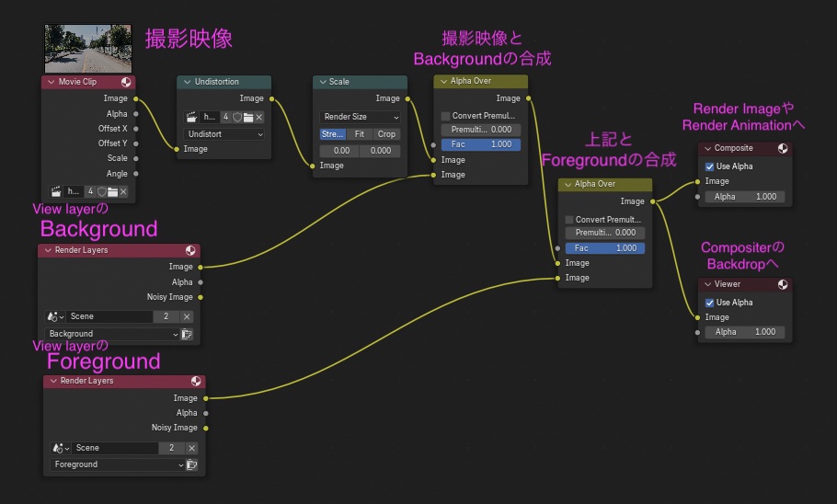The image size is (837, 504).
Task: Disable Use Alpha on the Composite node
Action: pos(709,166)
